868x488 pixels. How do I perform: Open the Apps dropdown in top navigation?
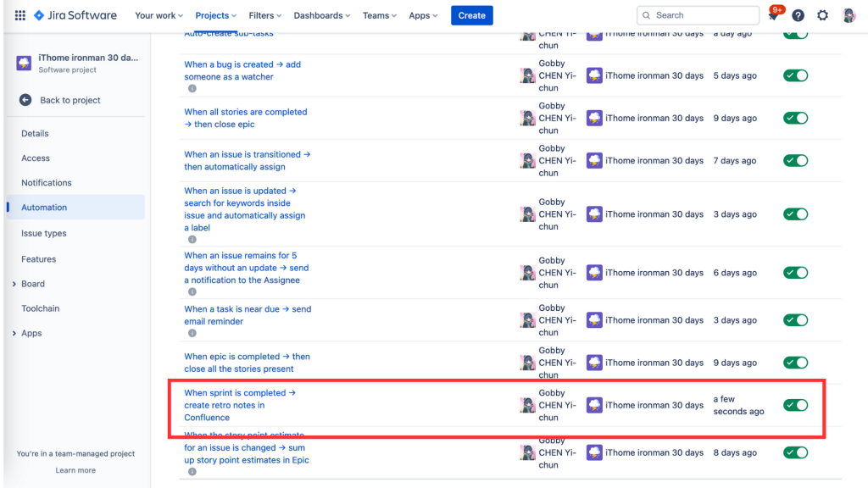423,15
